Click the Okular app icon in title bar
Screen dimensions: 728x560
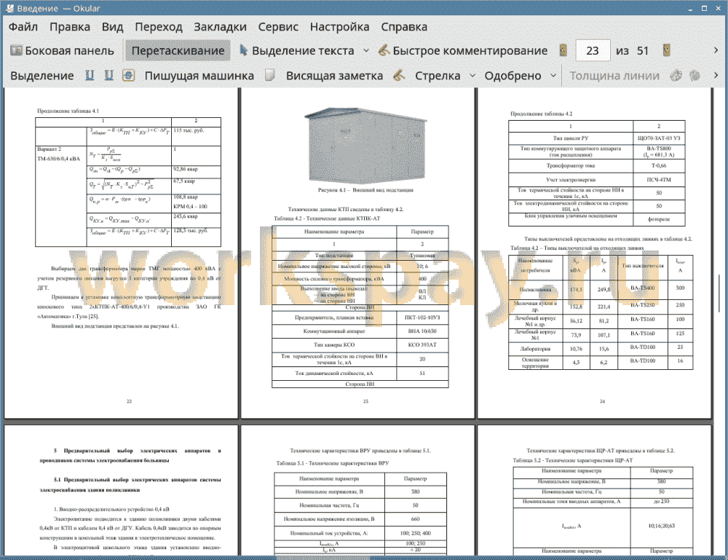click(x=9, y=8)
